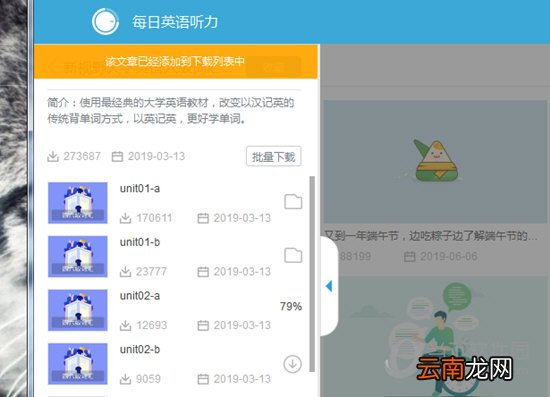Click the download icon for unit02-b
Image resolution: width=550 pixels, height=397 pixels.
coord(293,364)
